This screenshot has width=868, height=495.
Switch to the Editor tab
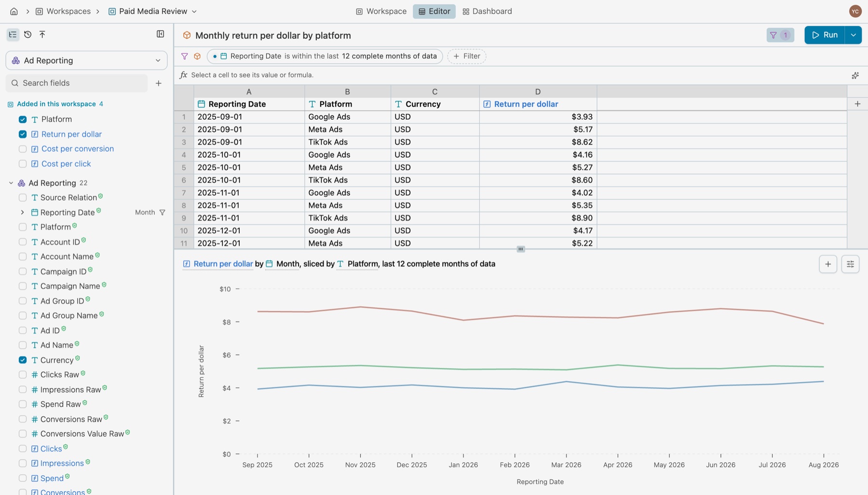pos(434,11)
